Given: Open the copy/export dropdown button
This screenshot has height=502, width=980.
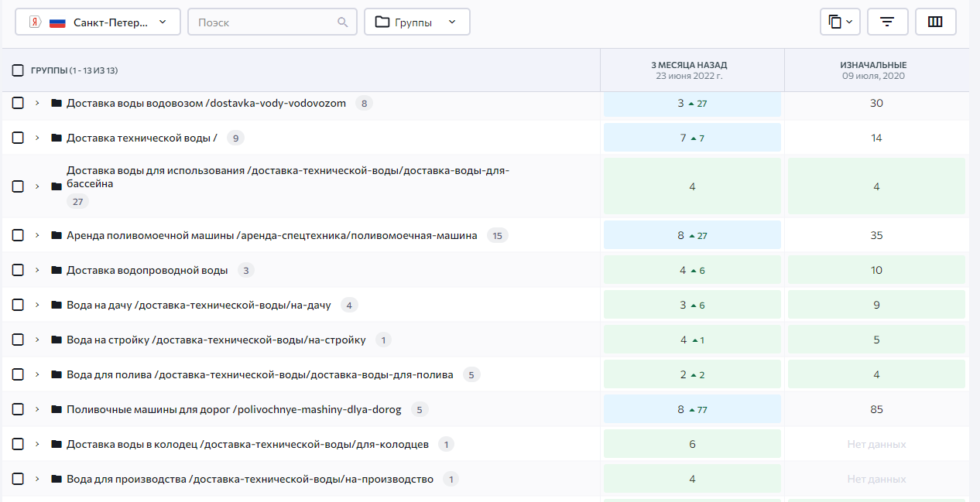Looking at the screenshot, I should coord(840,22).
